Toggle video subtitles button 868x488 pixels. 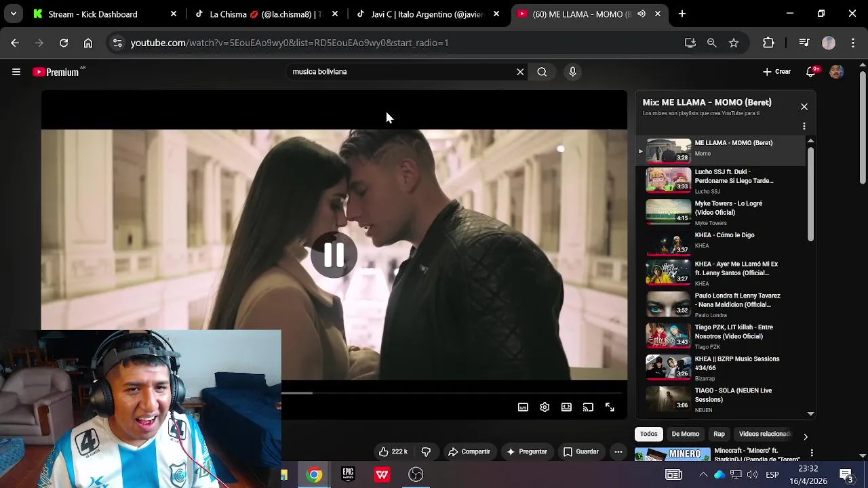click(x=523, y=407)
